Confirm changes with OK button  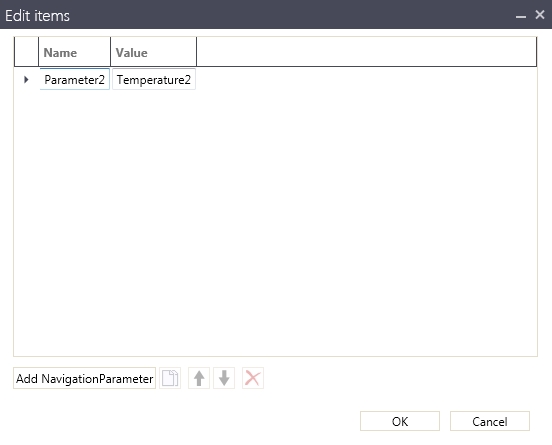[400, 421]
